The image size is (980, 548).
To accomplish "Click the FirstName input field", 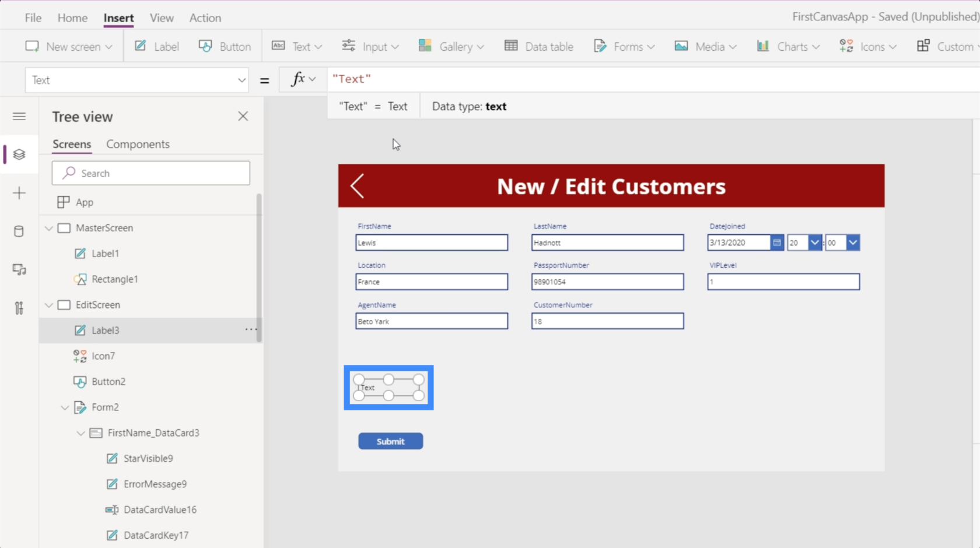I will (x=432, y=243).
